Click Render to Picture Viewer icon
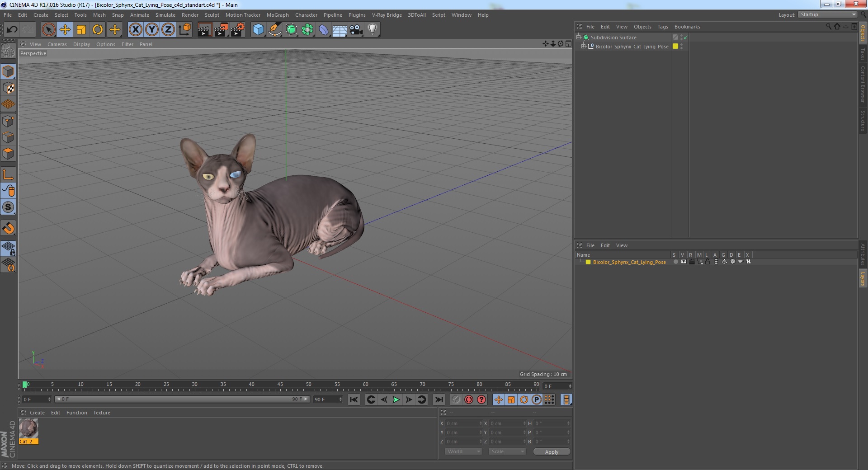 tap(221, 30)
